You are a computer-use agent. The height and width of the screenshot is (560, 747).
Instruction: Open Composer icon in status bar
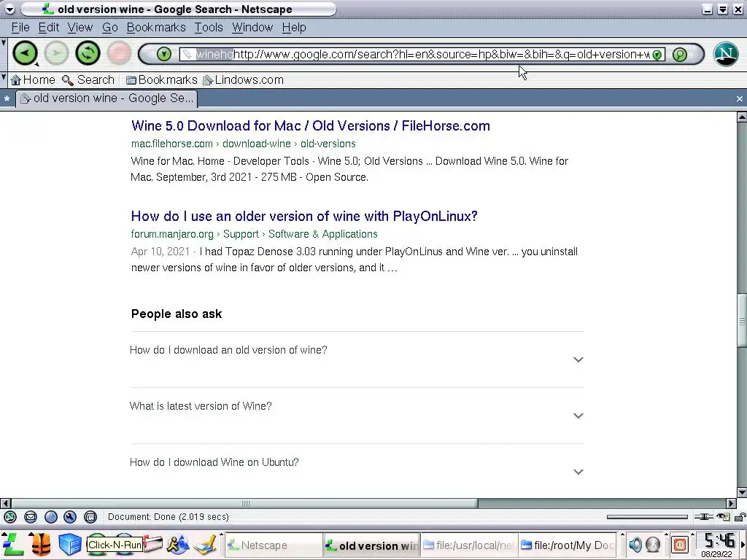pos(70,517)
